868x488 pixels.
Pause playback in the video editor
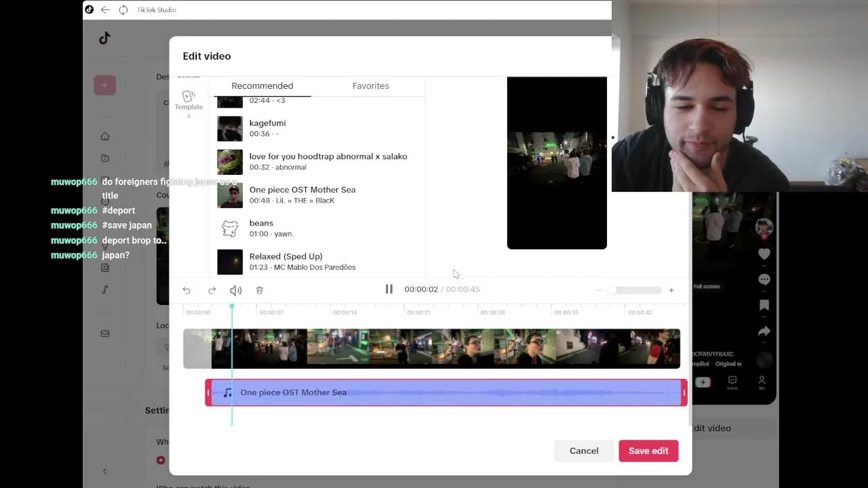click(389, 289)
